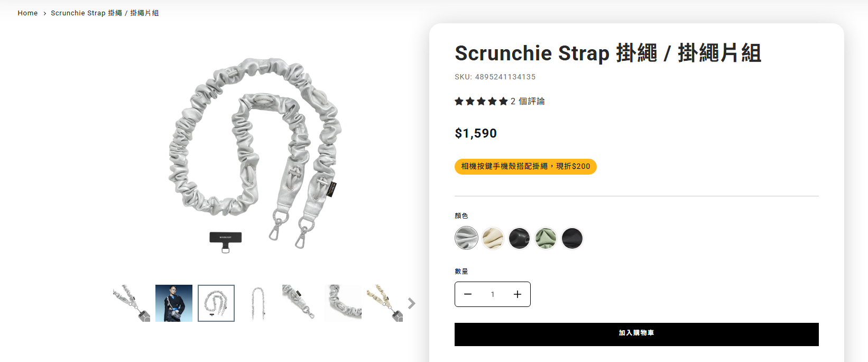
Task: Decrease quantity with the minus icon
Action: pyautogui.click(x=468, y=294)
